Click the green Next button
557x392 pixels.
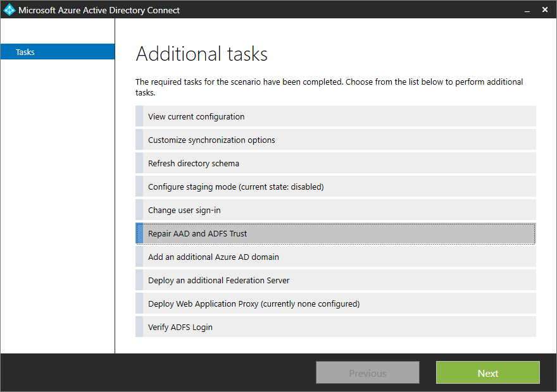pyautogui.click(x=488, y=373)
